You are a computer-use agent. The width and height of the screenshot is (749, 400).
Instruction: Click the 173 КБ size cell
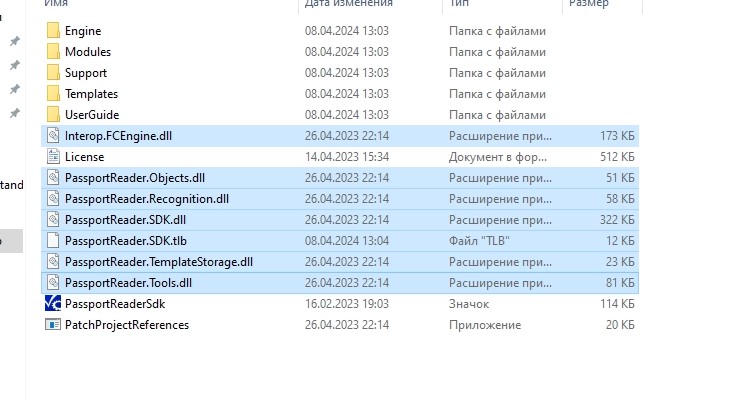pos(617,136)
